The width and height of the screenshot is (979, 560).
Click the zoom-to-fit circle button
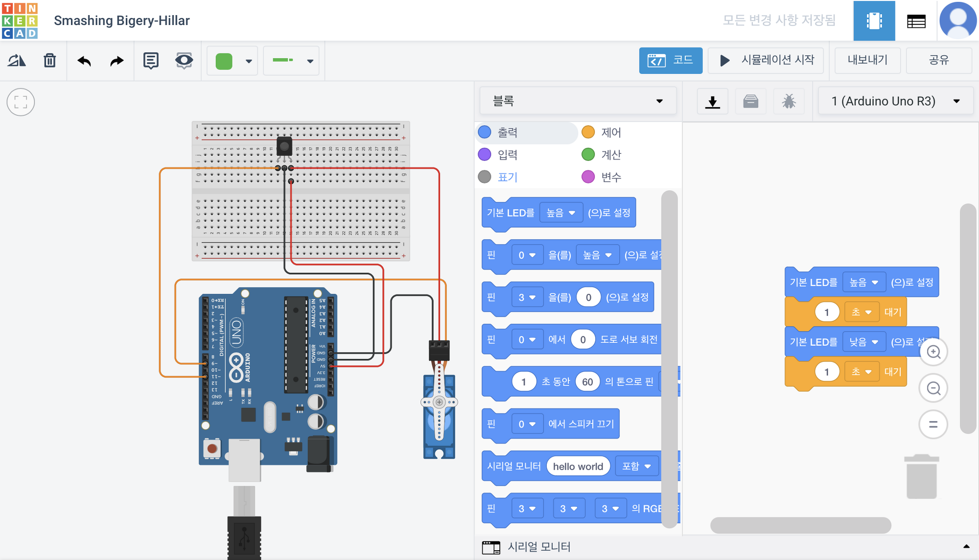tap(21, 102)
